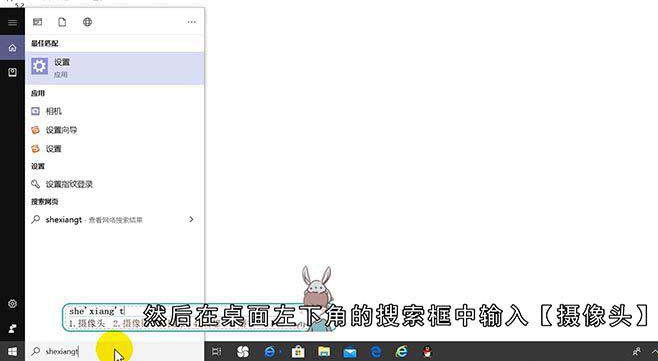Open Task View from the taskbar

click(x=217, y=351)
